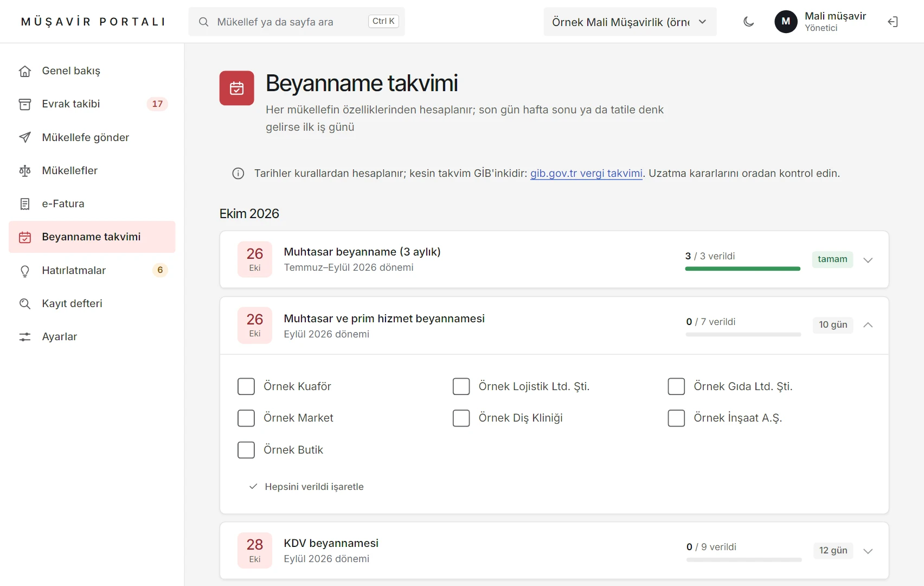
Task: Go to Mükellefler in the sidebar
Action: point(92,171)
